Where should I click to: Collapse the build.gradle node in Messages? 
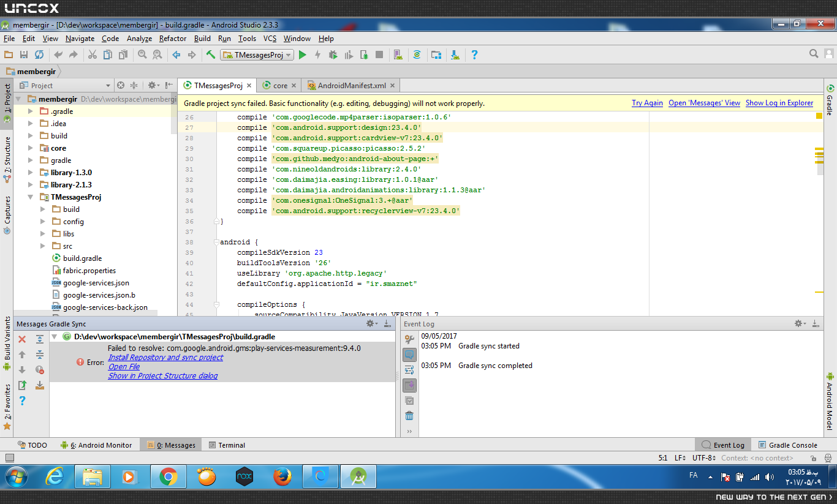pos(55,336)
